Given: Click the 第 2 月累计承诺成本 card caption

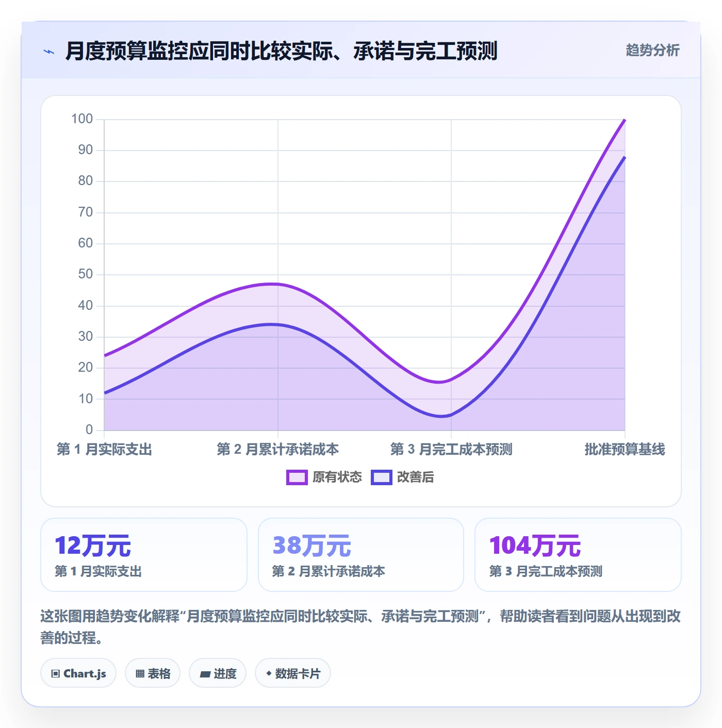Looking at the screenshot, I should click(x=329, y=571).
